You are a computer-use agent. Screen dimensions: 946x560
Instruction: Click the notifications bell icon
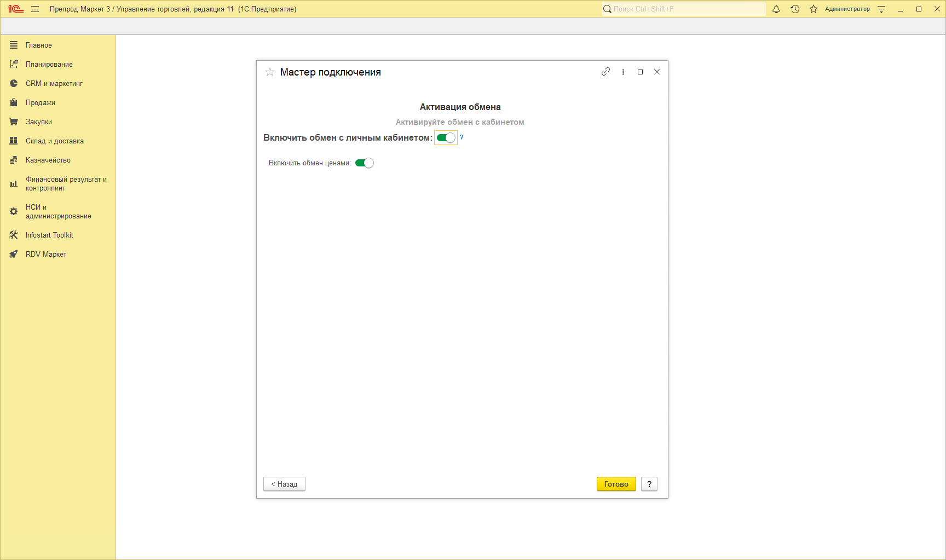tap(776, 9)
